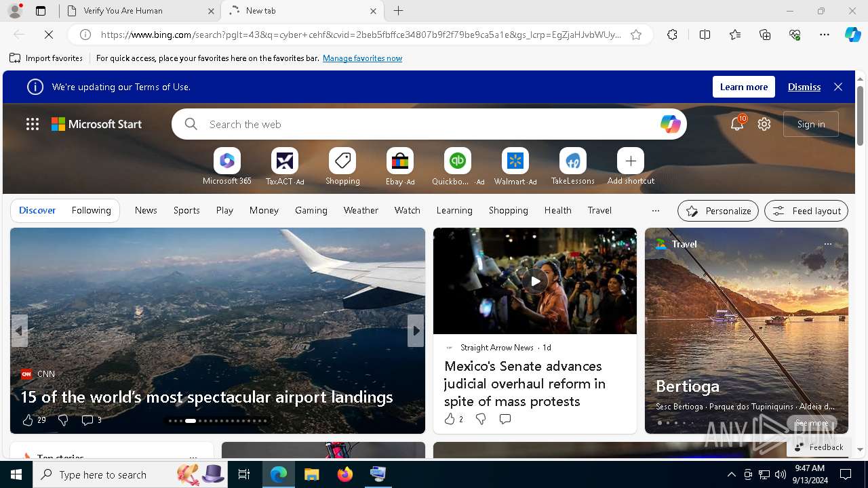Switch to the Following feed
This screenshot has height=488, width=868.
(x=92, y=211)
